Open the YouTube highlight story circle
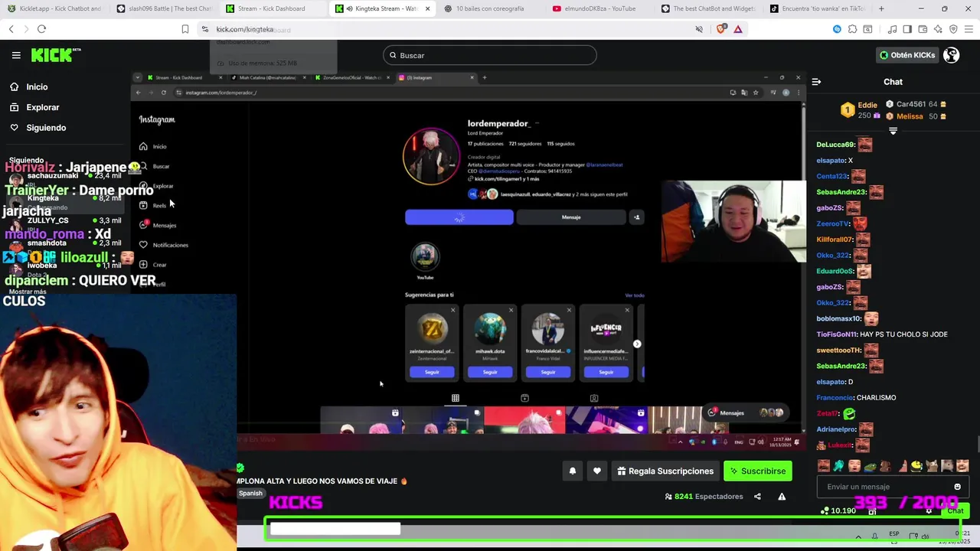 425,257
